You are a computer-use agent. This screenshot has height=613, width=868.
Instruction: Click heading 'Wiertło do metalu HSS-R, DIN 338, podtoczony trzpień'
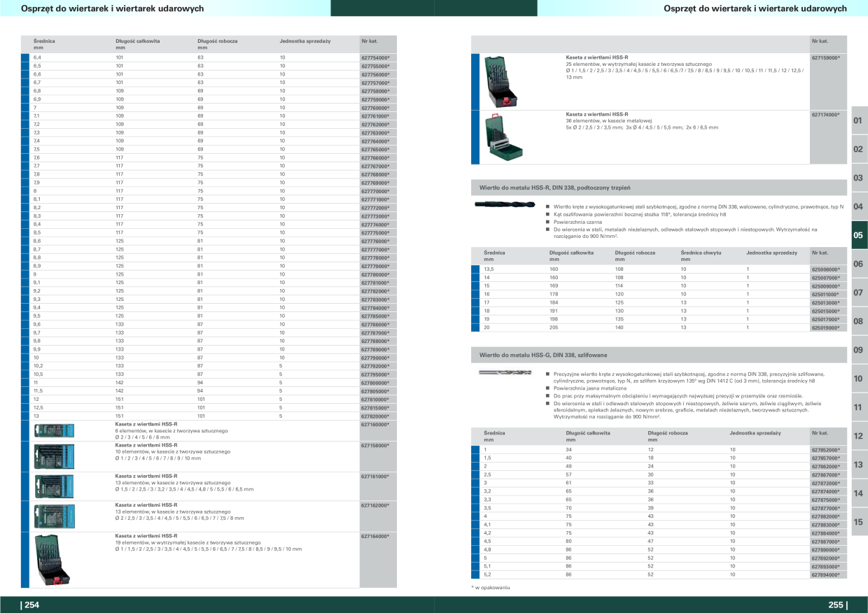click(554, 188)
